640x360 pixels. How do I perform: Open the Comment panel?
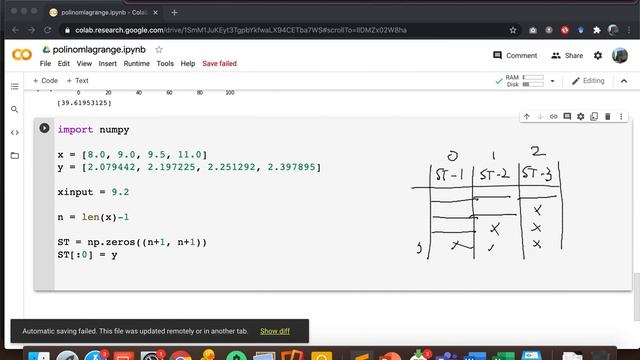coord(515,56)
